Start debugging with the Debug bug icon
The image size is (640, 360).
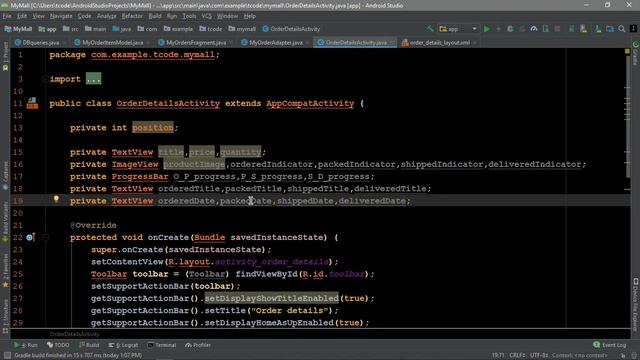510,29
